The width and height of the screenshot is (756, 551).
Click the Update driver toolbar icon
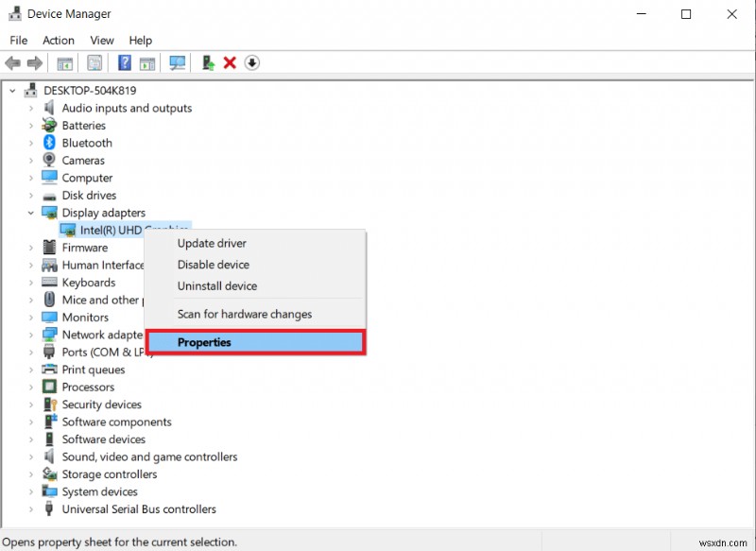[207, 62]
